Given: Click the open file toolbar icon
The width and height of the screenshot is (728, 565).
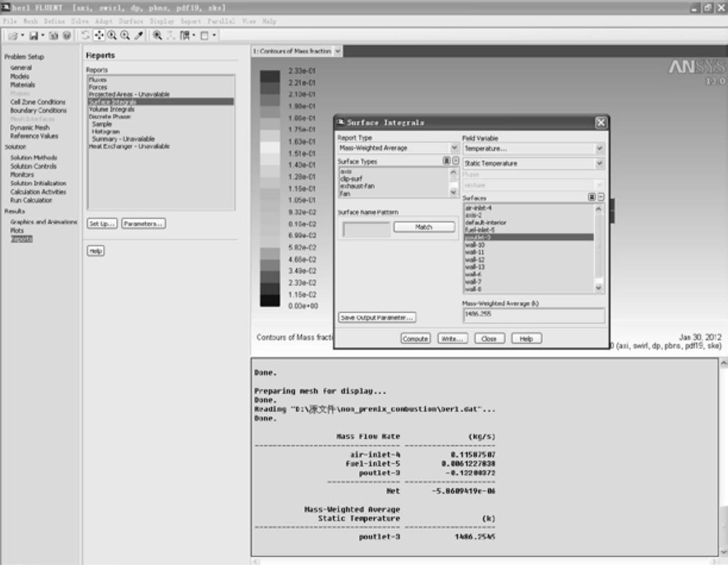Looking at the screenshot, I should coord(13,35).
